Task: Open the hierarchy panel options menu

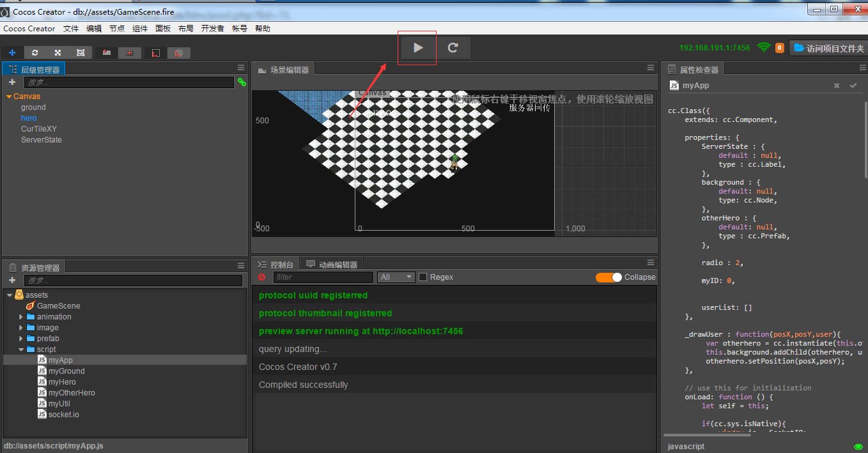Action: pyautogui.click(x=241, y=68)
